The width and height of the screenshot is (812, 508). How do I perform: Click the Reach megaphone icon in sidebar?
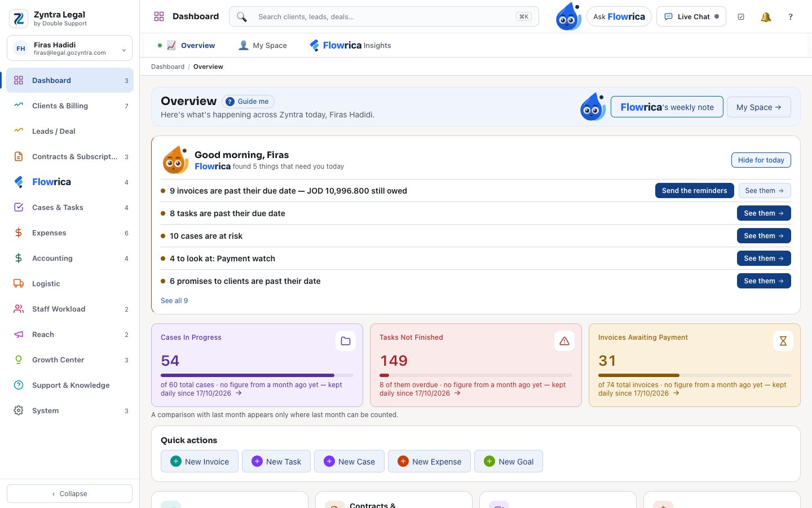19,334
